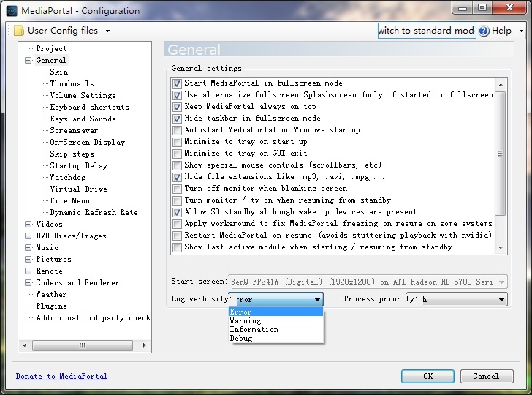Click the OK button
This screenshot has width=532, height=395.
click(x=427, y=376)
